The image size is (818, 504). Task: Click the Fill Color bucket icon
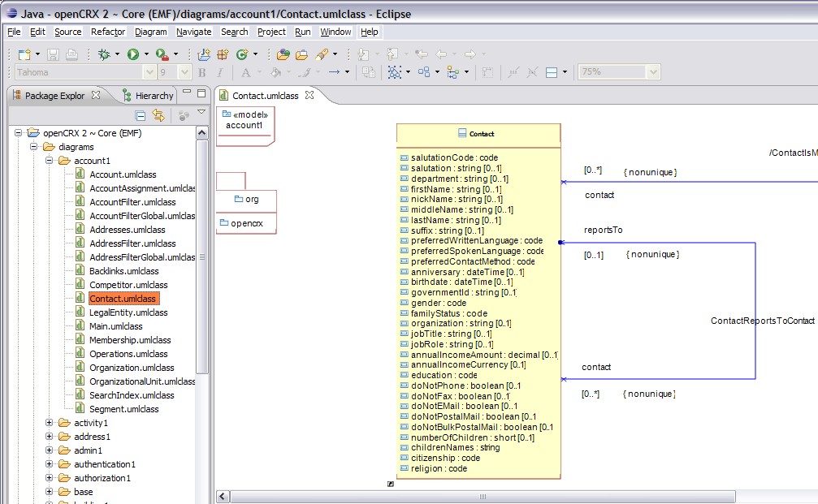[275, 72]
